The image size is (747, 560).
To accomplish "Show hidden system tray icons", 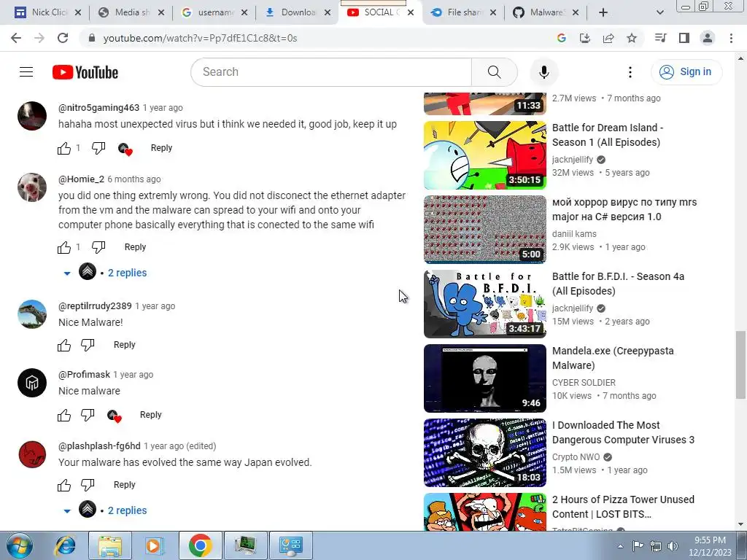I will click(x=620, y=546).
